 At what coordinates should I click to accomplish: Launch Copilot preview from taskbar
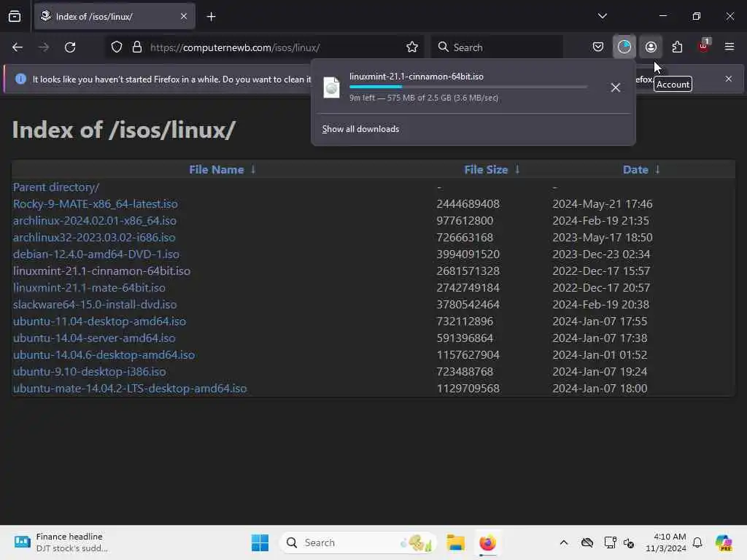(724, 542)
